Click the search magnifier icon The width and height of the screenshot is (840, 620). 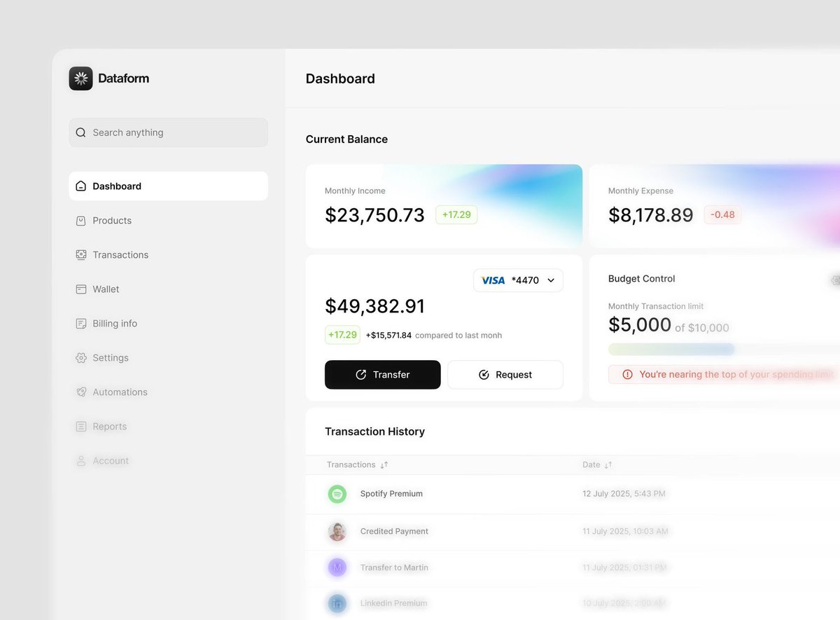click(x=80, y=132)
